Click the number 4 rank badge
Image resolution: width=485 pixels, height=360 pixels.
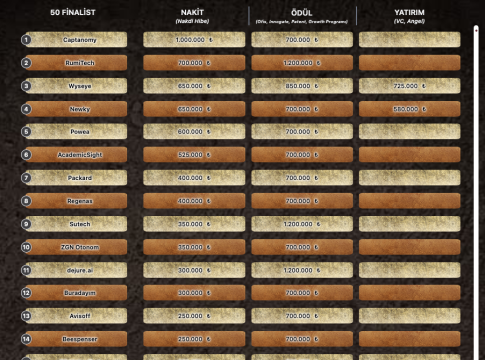pos(26,109)
